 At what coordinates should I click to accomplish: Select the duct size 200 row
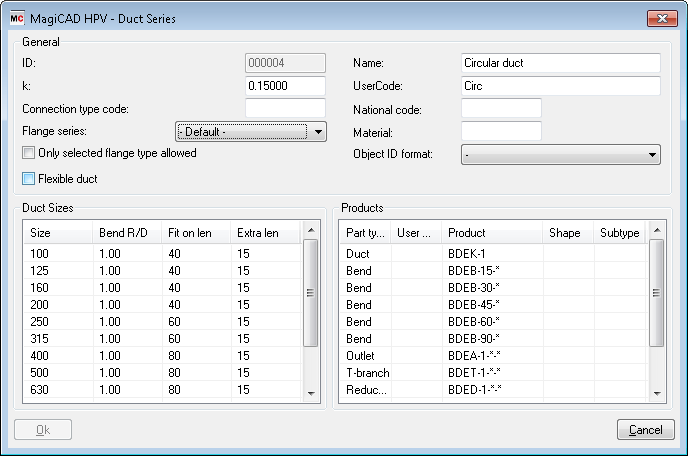coord(162,305)
